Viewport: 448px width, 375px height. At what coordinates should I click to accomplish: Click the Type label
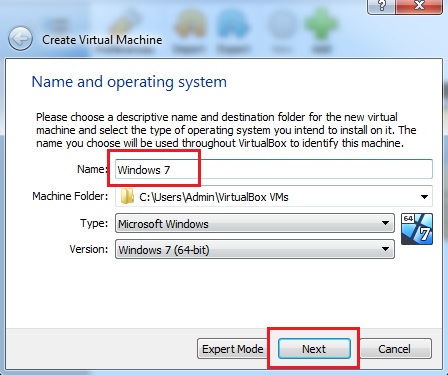tap(94, 223)
